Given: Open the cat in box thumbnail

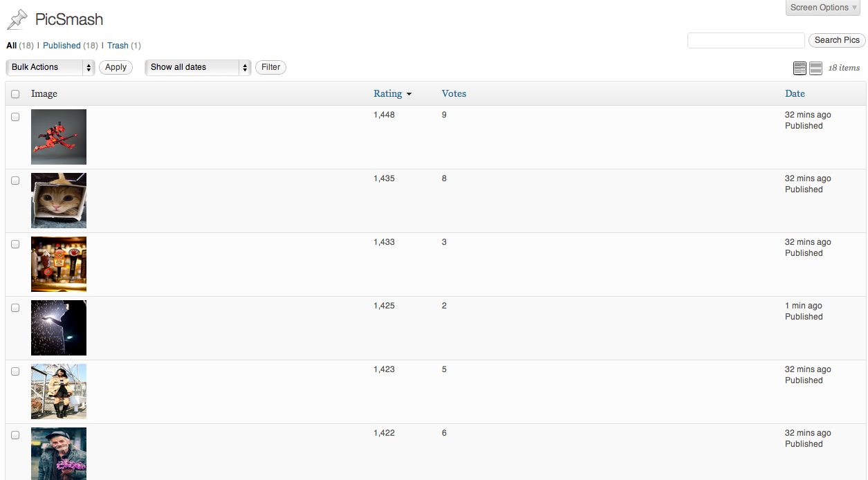Looking at the screenshot, I should [59, 201].
